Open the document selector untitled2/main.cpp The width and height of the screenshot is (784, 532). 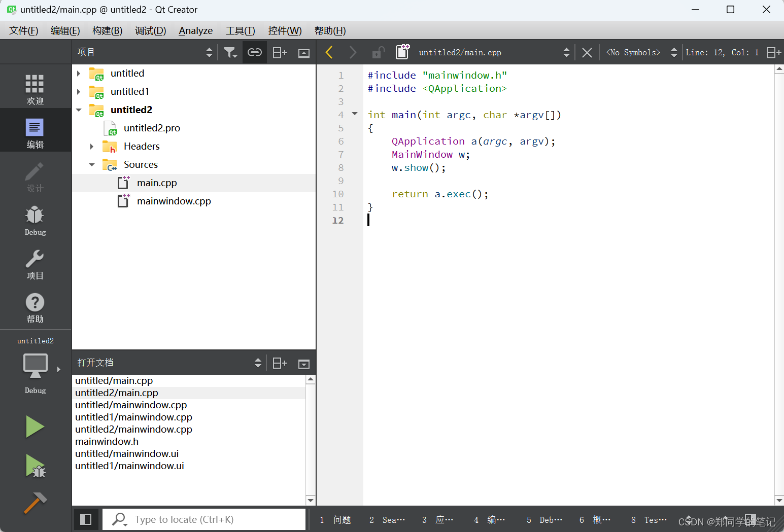click(494, 52)
